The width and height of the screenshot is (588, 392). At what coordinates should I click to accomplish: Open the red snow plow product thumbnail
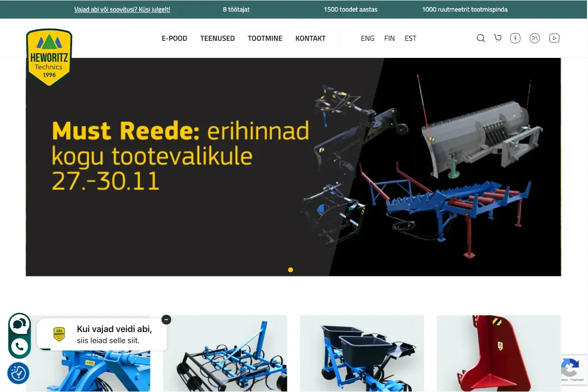pyautogui.click(x=498, y=353)
